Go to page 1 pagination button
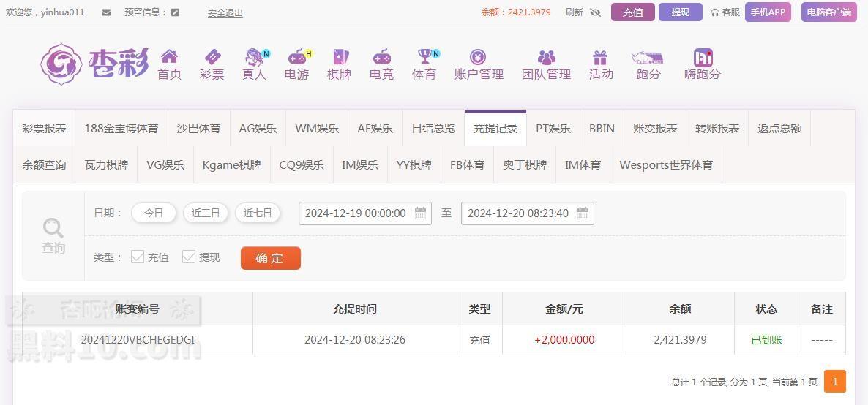 click(x=835, y=381)
